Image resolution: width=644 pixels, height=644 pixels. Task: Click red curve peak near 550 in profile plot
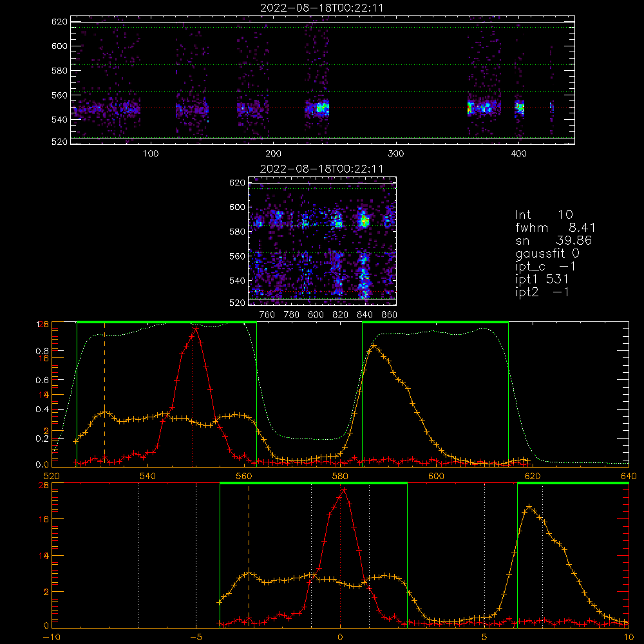(196, 329)
